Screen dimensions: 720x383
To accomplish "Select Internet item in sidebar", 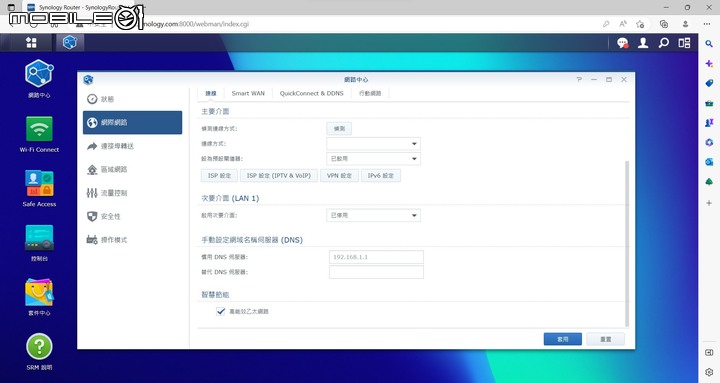I will coord(132,123).
